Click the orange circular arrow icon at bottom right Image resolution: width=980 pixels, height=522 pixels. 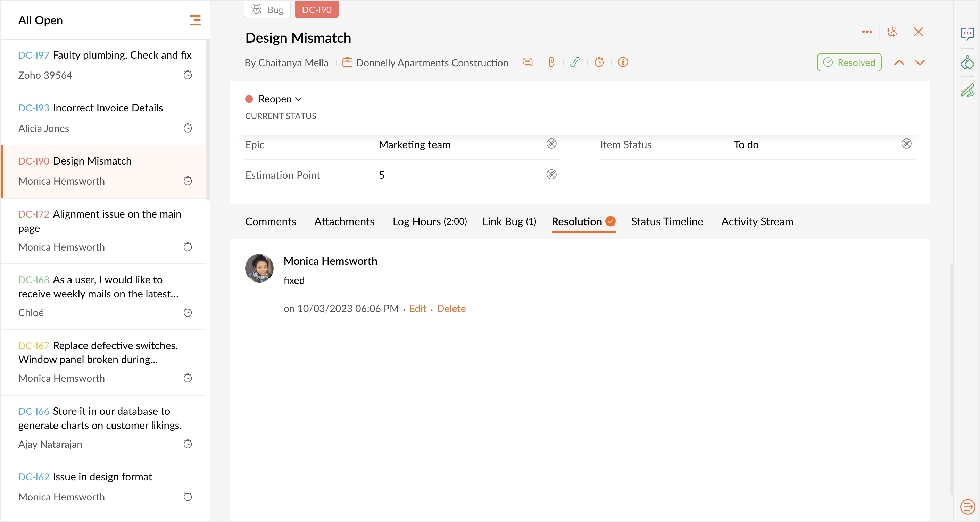967,507
